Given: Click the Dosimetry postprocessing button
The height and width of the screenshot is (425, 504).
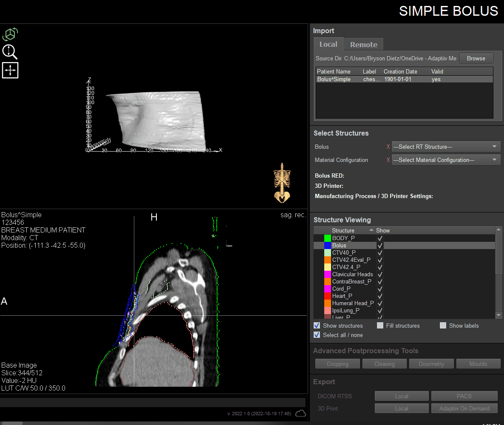Looking at the screenshot, I should [x=431, y=364].
